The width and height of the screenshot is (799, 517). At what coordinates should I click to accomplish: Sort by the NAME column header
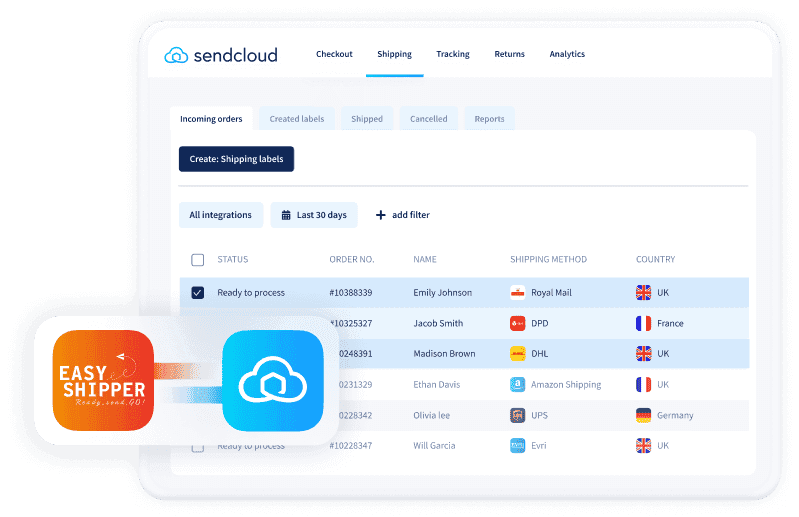click(x=425, y=259)
